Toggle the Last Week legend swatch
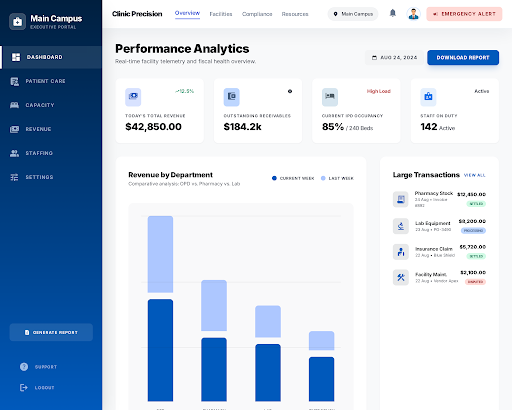Screen dimensions: 512x410 323,178
